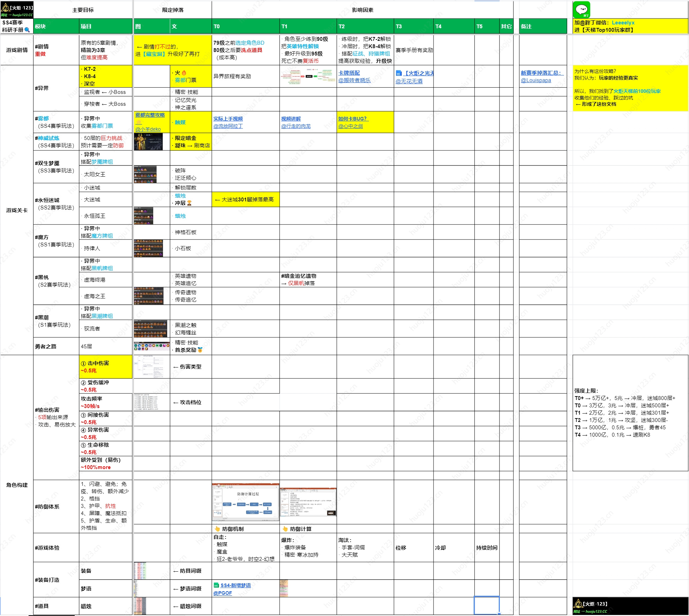This screenshot has height=616, width=689.
Task: Click the 火炬123 logo at top left
Action: click(17, 10)
